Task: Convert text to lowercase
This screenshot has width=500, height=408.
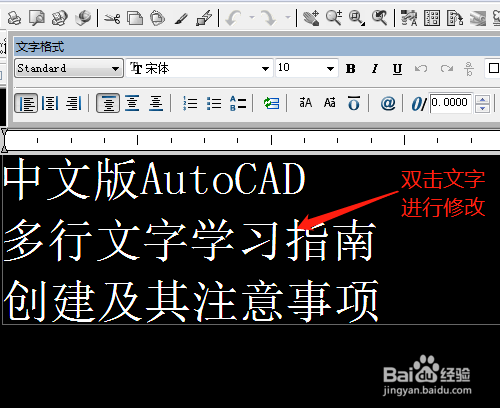Action: [330, 103]
